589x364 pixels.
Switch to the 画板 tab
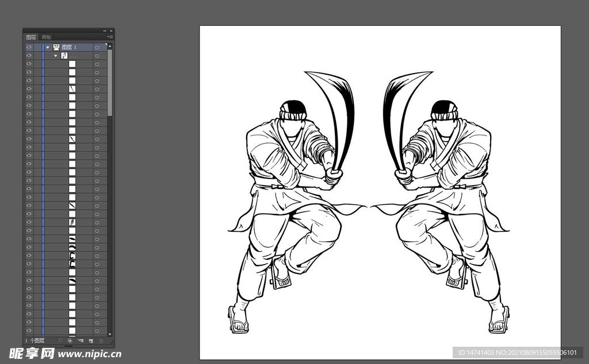[46, 37]
